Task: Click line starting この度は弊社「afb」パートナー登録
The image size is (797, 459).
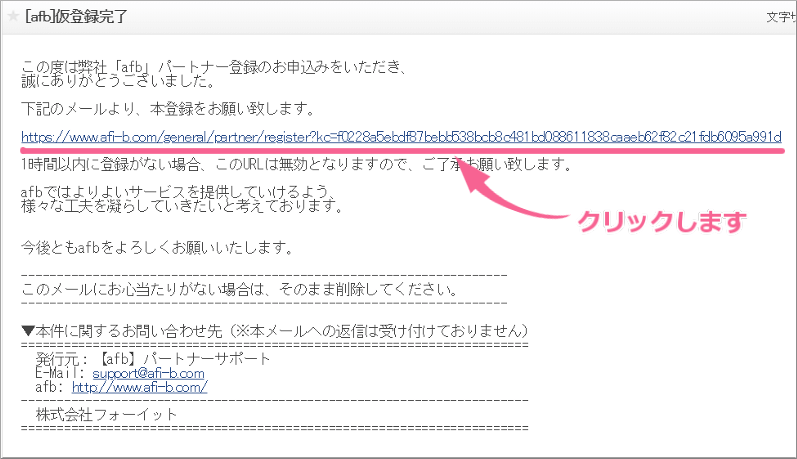Action: tap(213, 67)
